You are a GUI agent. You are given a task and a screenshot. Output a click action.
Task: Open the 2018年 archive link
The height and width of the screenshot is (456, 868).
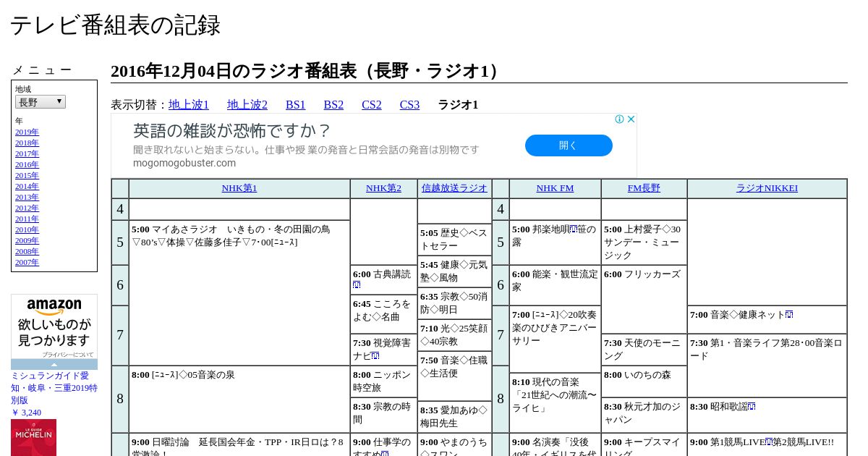click(27, 143)
